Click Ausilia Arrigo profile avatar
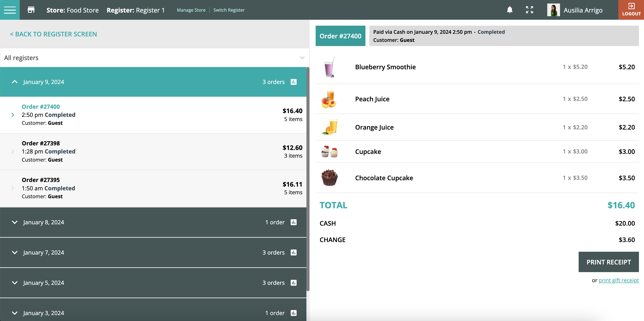The image size is (644, 321). [x=553, y=10]
